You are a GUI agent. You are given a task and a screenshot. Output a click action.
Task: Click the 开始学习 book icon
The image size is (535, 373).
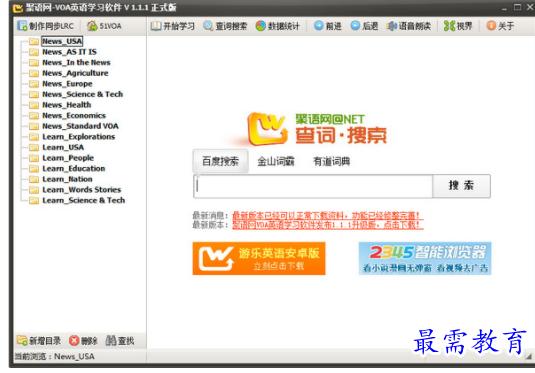156,26
